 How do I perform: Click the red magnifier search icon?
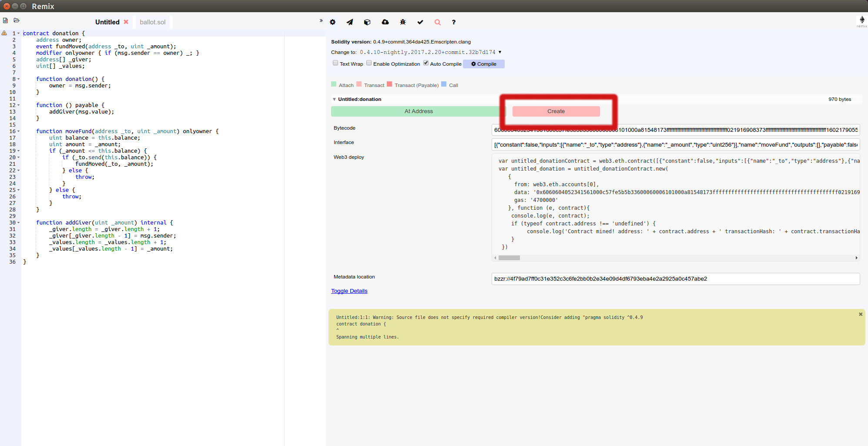438,22
